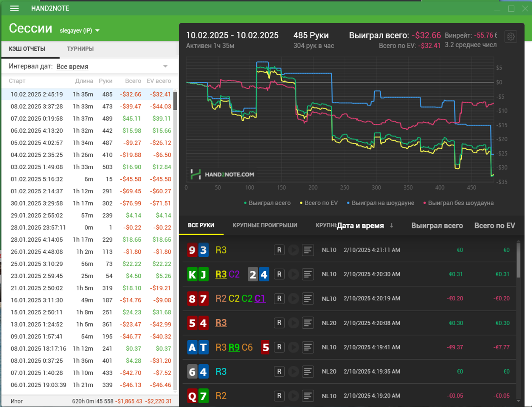Click R replayer button for Q 7 hand
Viewport: 532px width, 407px height.
(279, 396)
